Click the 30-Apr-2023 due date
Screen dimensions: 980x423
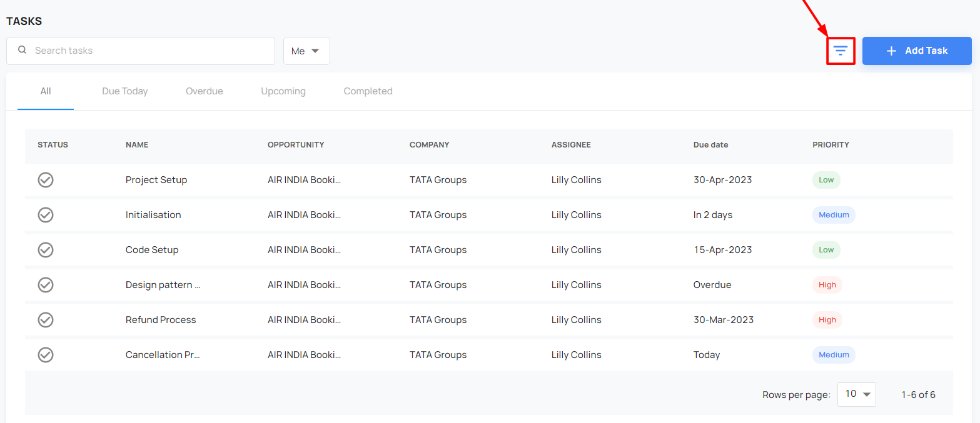(x=723, y=180)
